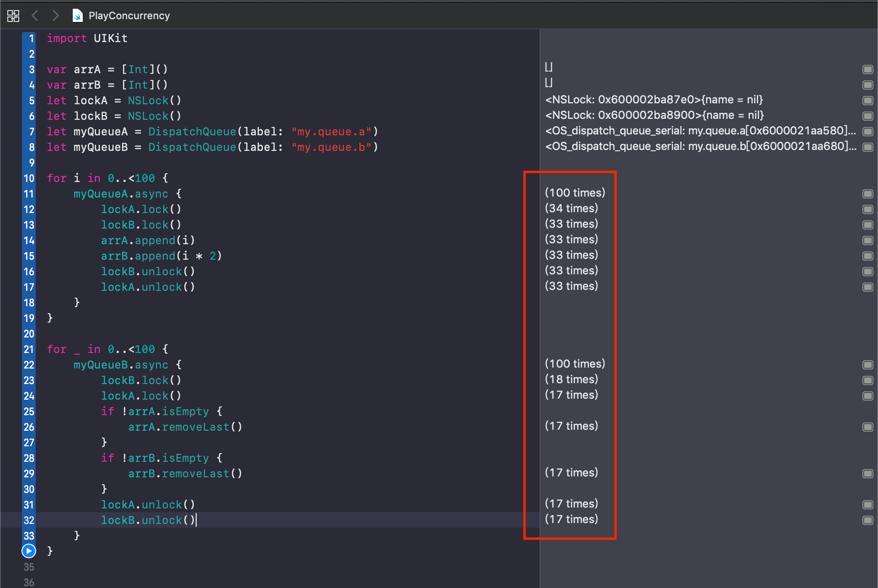Click result square beside NSLock 0x600002ba8900
This screenshot has width=878, height=588.
(x=868, y=116)
